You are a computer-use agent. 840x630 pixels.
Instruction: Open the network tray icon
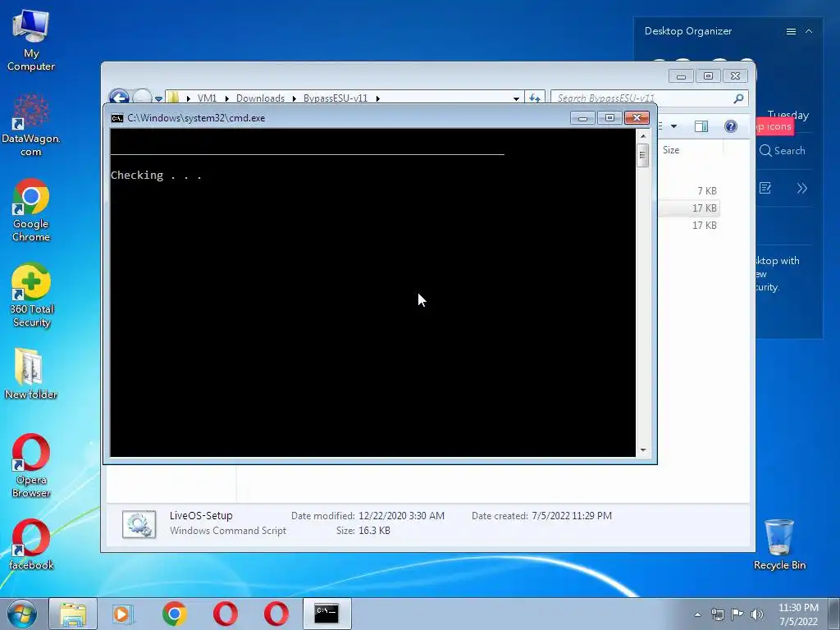[x=717, y=614]
